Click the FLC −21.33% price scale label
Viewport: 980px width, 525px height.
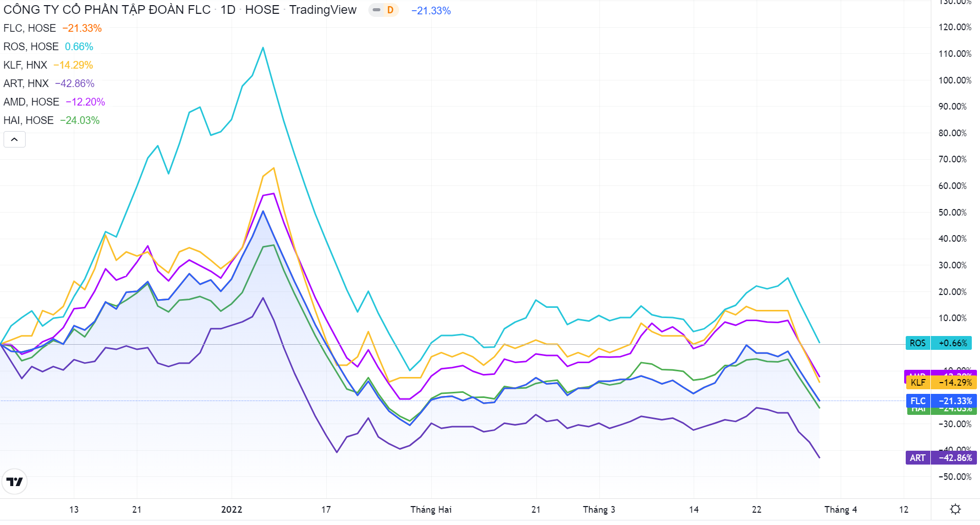pos(942,401)
